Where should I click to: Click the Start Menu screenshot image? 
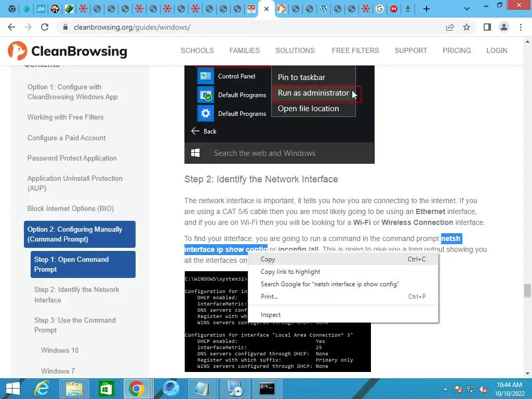[x=279, y=114]
